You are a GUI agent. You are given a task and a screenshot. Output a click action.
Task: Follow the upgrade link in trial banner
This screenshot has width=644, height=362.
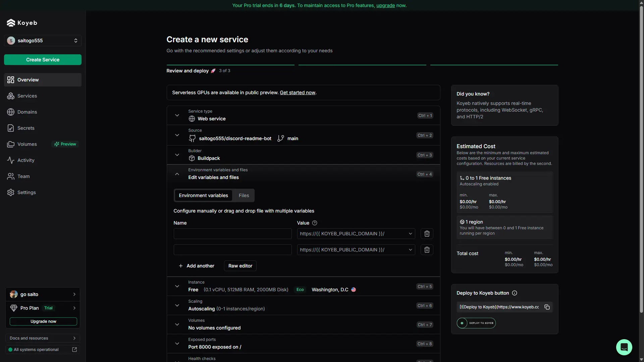[385, 5]
